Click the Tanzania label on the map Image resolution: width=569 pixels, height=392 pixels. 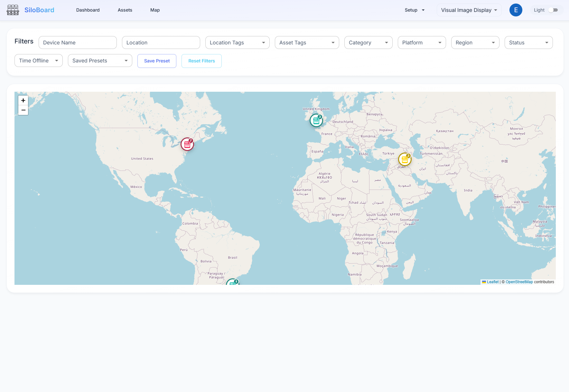pyautogui.click(x=387, y=243)
